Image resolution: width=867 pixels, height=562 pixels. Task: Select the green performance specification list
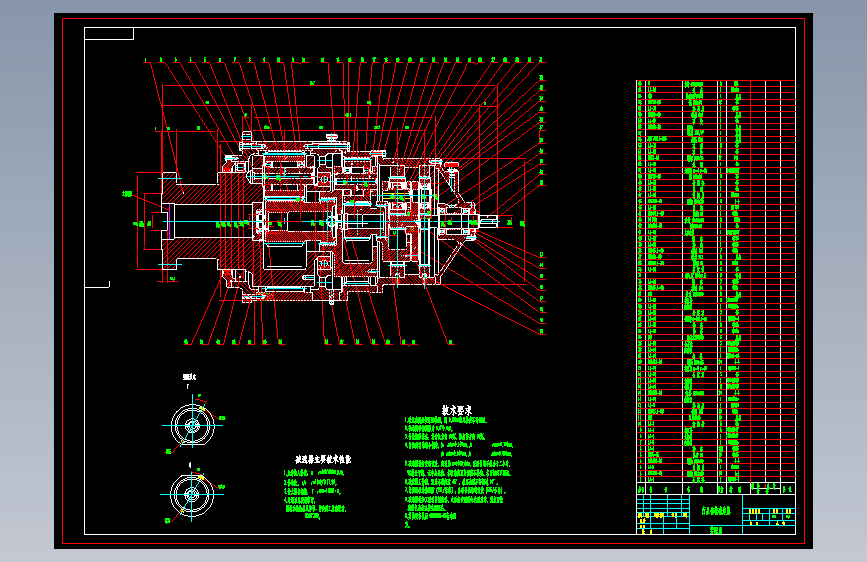pyautogui.click(x=315, y=495)
